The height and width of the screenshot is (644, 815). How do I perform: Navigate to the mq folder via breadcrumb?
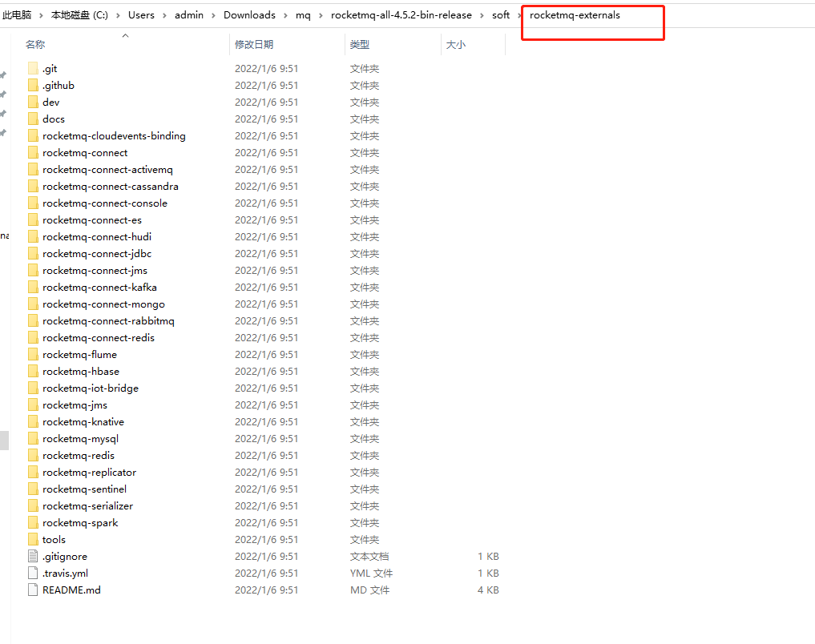pyautogui.click(x=303, y=14)
